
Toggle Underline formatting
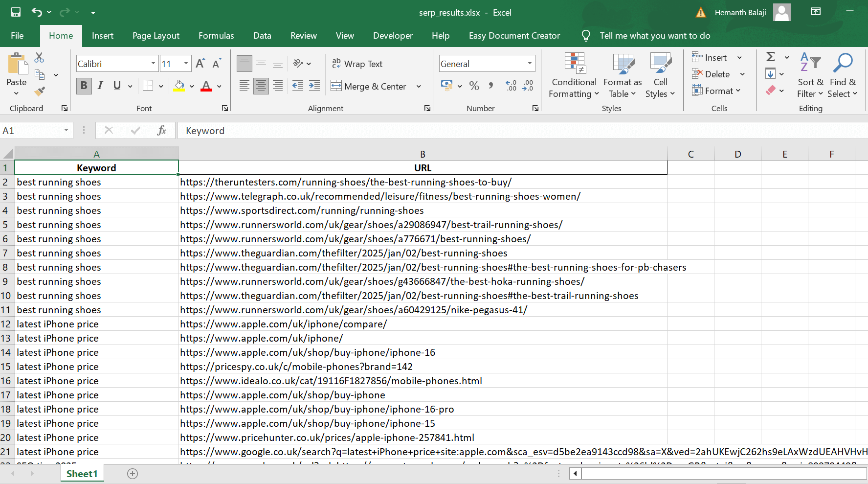pos(117,86)
